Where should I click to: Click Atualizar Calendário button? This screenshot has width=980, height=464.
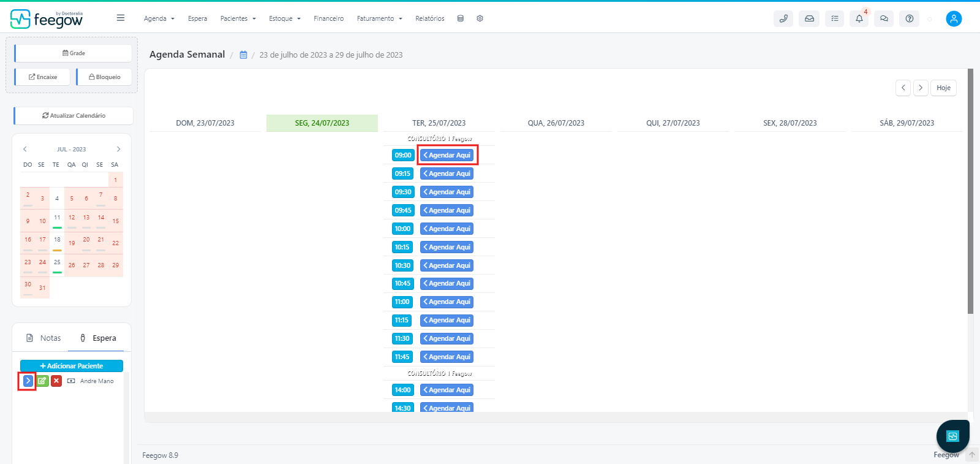[x=73, y=115]
